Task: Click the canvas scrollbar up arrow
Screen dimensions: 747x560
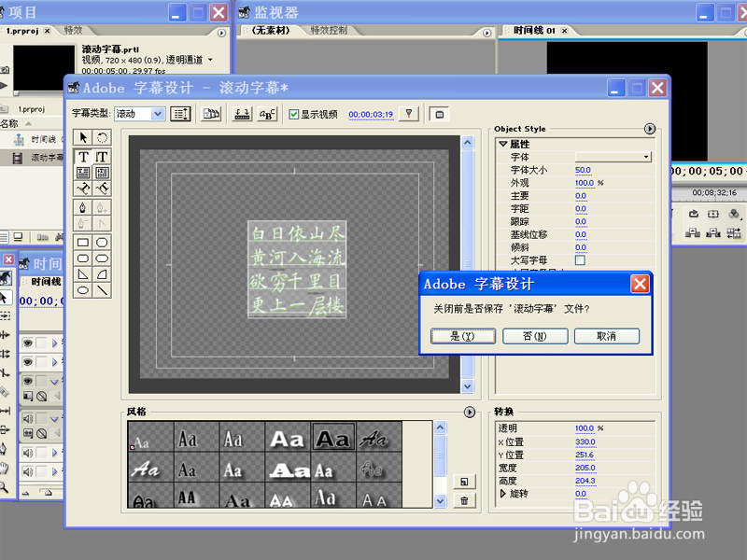Action: click(x=468, y=143)
